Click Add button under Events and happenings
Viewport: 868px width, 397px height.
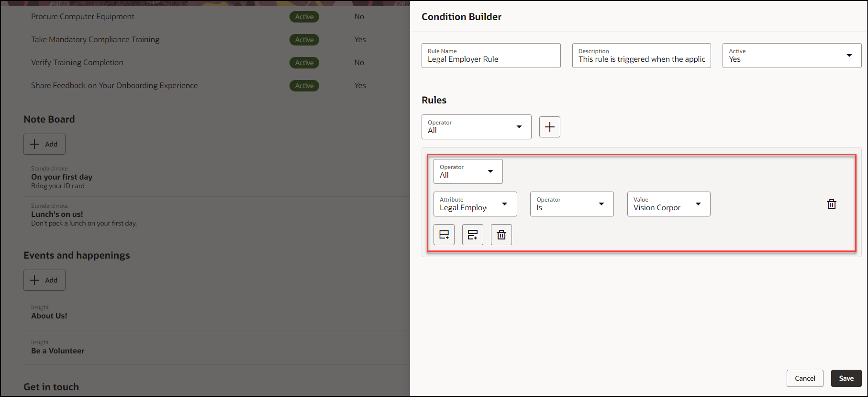click(45, 280)
